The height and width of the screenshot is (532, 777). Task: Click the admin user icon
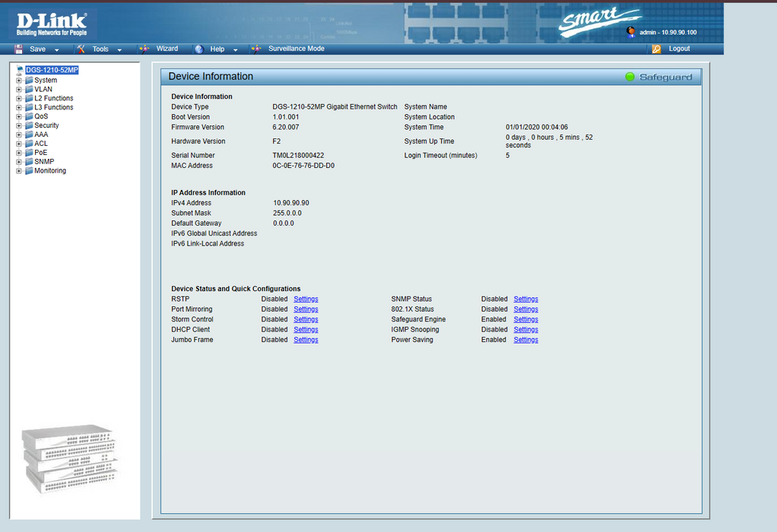pos(631,32)
